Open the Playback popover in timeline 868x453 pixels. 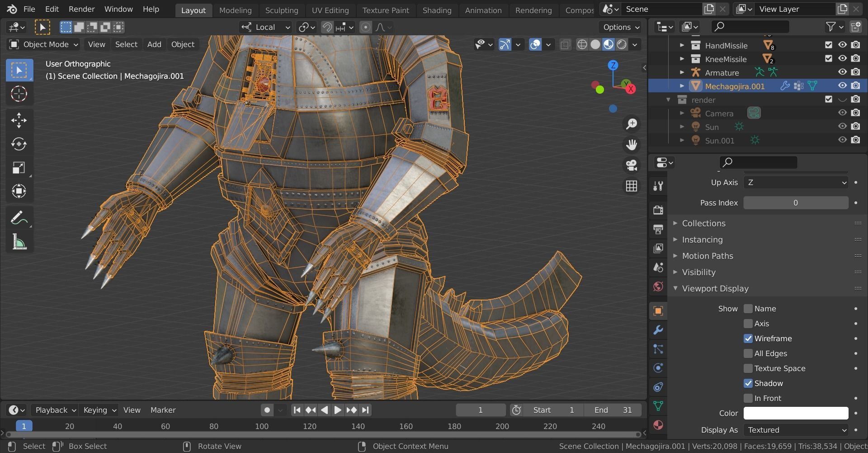pyautogui.click(x=55, y=410)
